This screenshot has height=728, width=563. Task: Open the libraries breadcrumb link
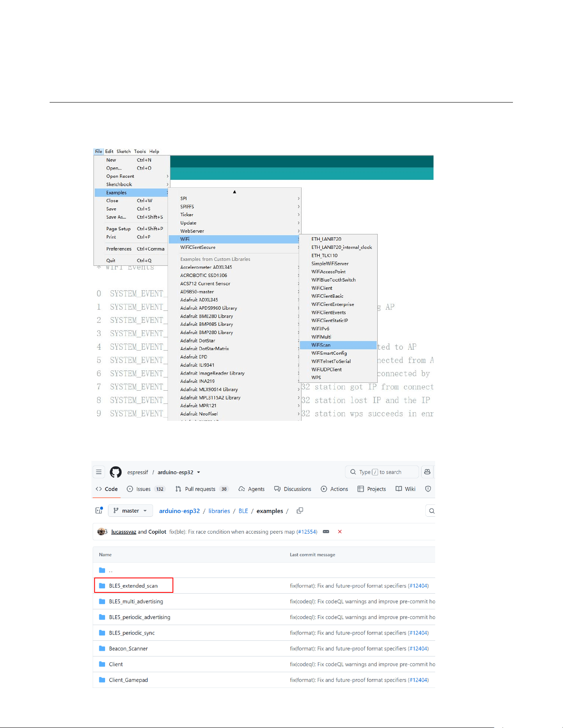(x=219, y=511)
